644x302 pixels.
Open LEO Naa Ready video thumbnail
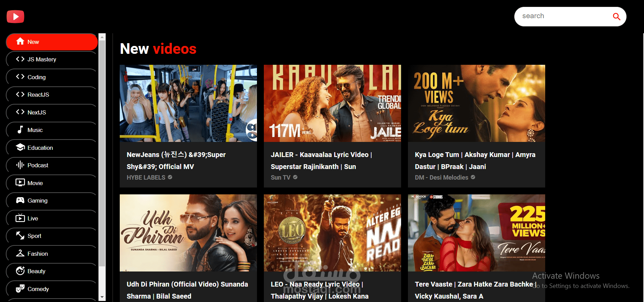[332, 233]
